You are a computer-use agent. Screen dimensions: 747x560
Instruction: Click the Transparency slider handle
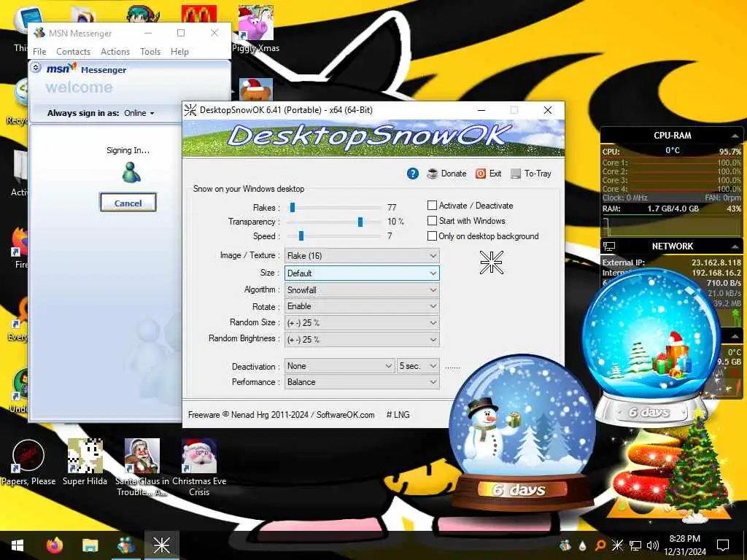[x=360, y=222]
